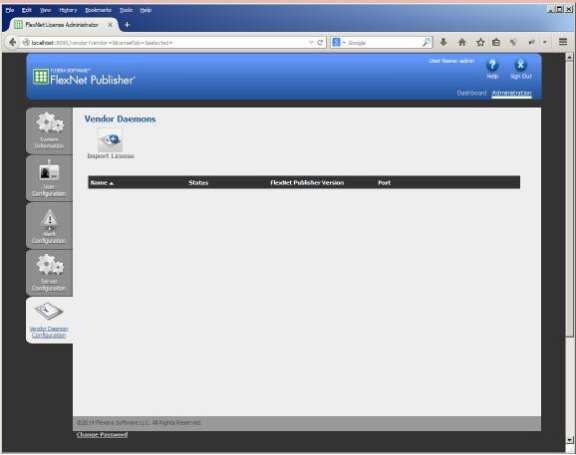The image size is (576, 455).
Task: Open Server Configuration gears icon
Action: point(50,264)
